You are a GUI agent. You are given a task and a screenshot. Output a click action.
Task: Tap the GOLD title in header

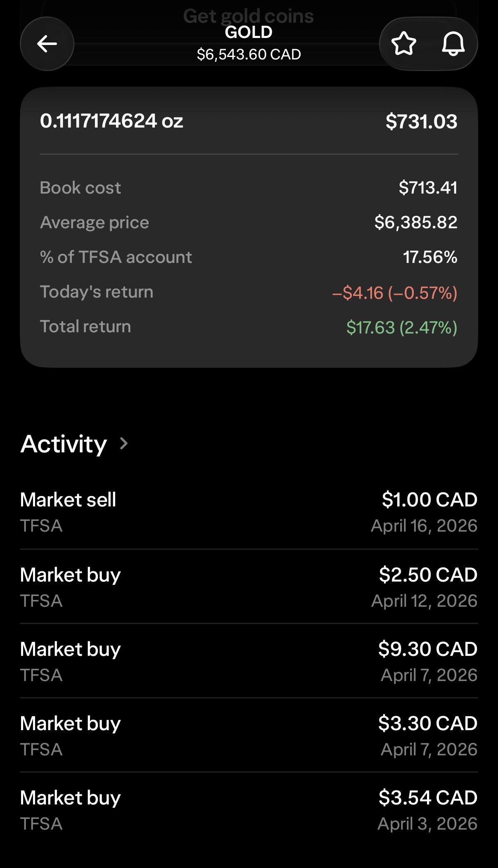pos(249,32)
